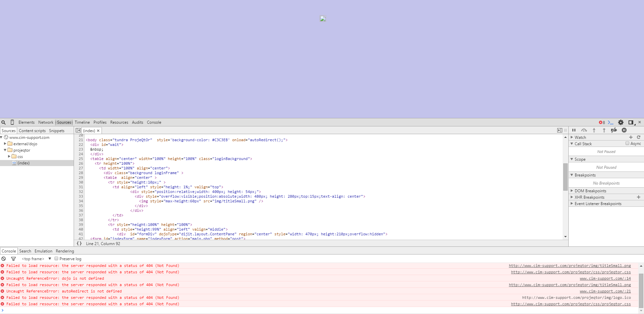Expand the DOM Breakpoints section
This screenshot has width=644, height=314.
click(x=572, y=191)
